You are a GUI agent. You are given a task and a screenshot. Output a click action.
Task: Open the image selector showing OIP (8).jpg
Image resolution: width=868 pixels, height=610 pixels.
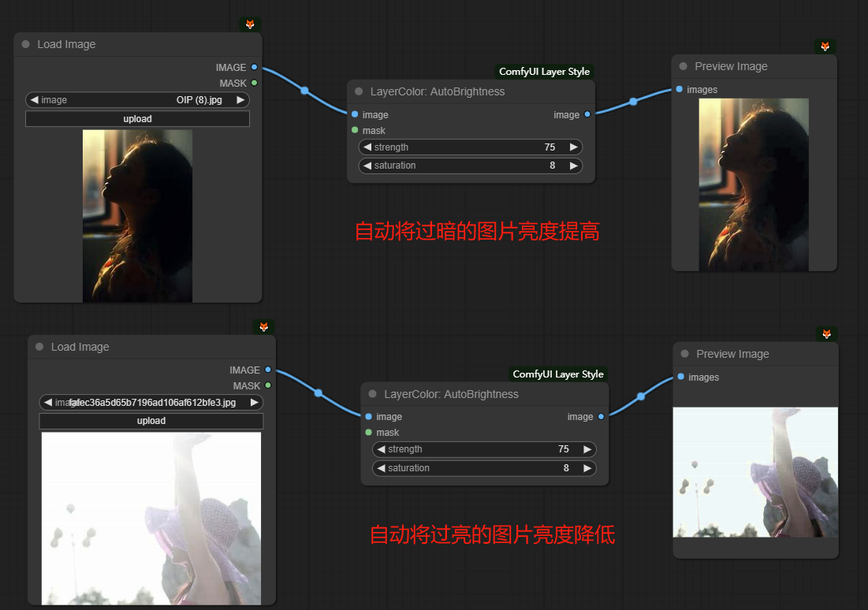click(x=137, y=100)
